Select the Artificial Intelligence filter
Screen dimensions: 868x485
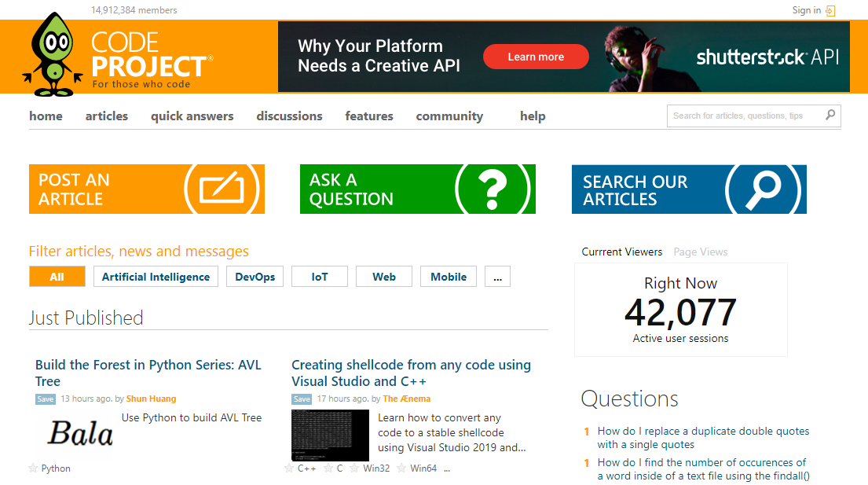tap(156, 276)
